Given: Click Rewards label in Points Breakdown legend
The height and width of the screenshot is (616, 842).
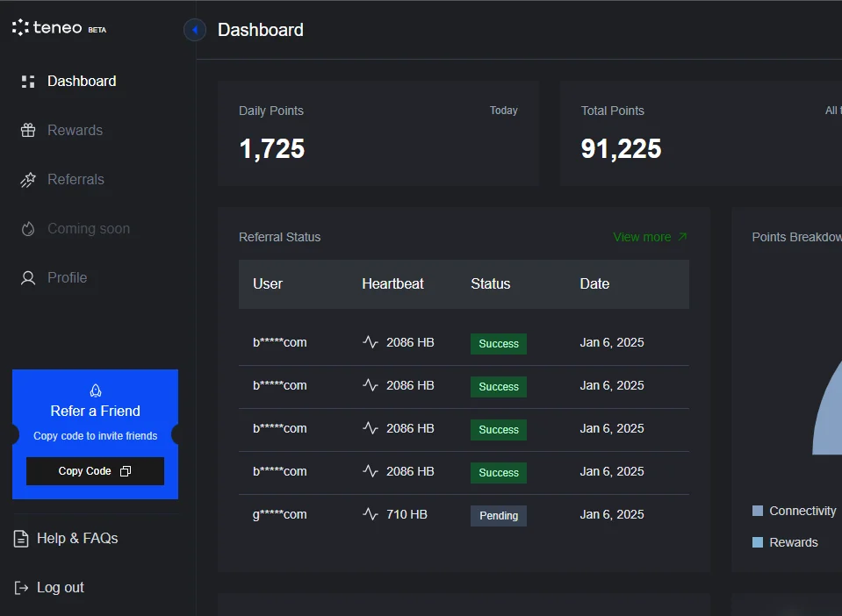Looking at the screenshot, I should click(x=793, y=542).
